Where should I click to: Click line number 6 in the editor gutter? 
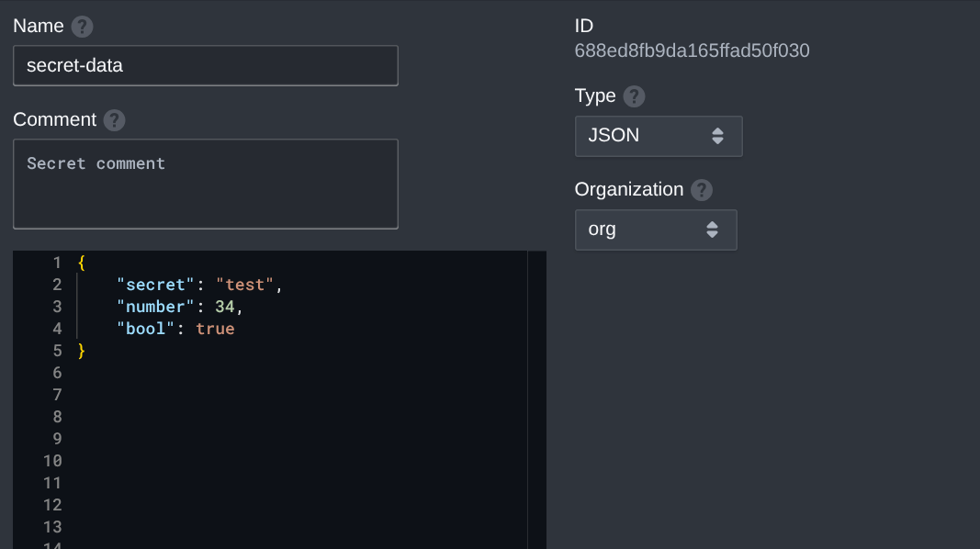pos(57,373)
